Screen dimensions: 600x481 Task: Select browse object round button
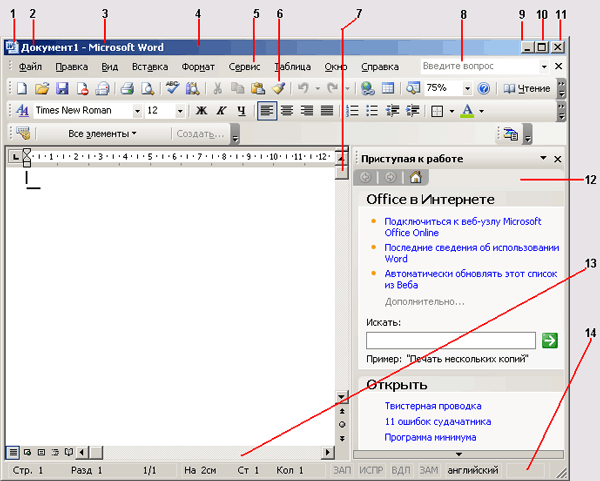pos(342,424)
